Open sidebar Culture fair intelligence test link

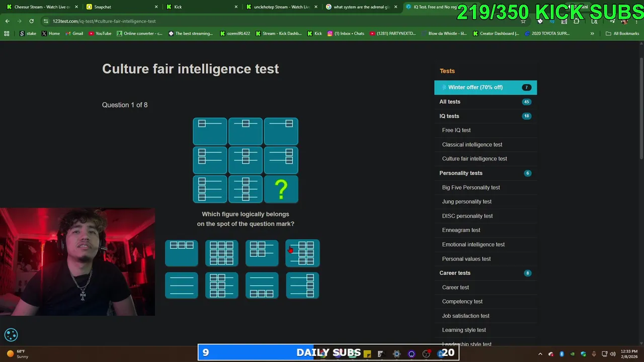[474, 159]
